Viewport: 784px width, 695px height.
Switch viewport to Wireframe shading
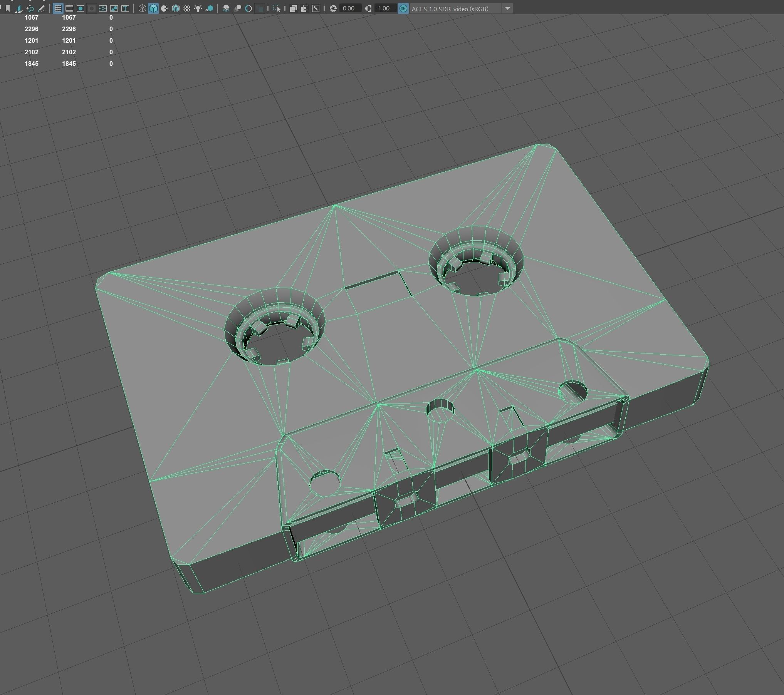[142, 8]
